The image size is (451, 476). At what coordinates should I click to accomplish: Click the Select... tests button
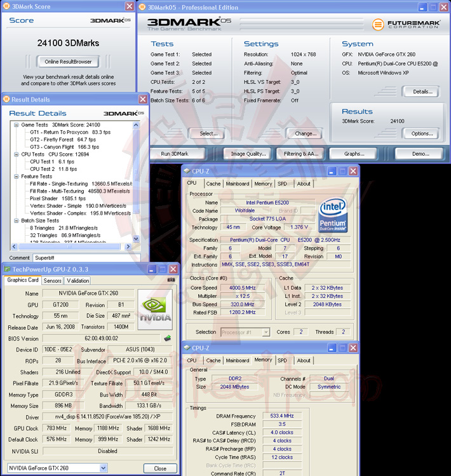pyautogui.click(x=208, y=133)
